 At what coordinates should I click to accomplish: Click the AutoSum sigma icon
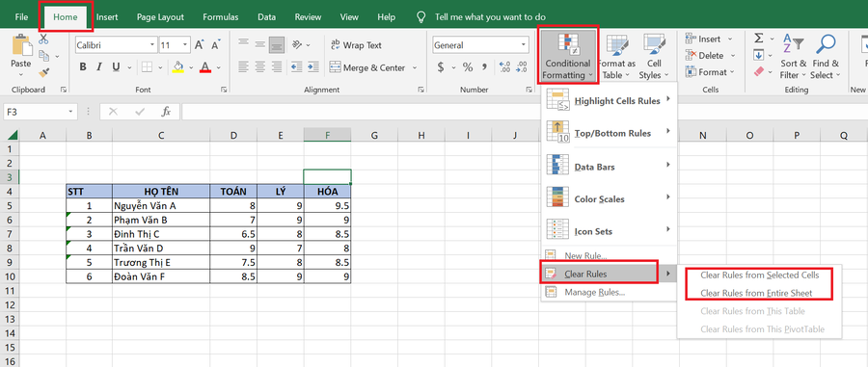click(758, 39)
